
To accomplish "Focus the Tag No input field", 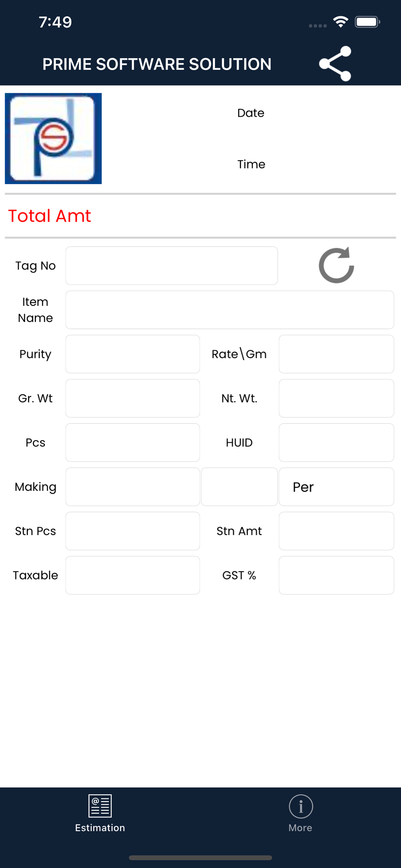I will [171, 266].
